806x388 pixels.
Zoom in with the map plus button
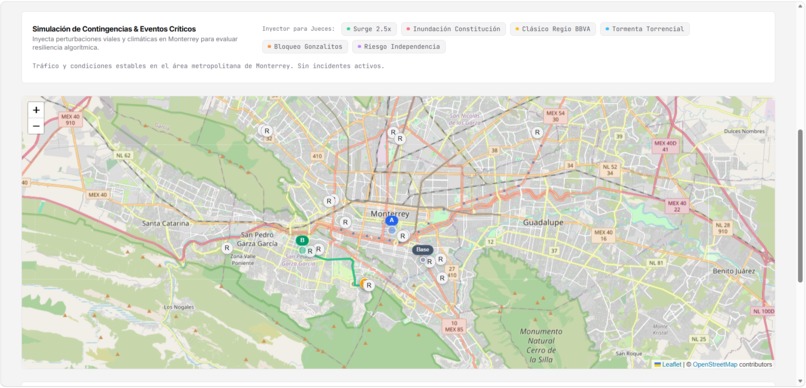(x=36, y=110)
